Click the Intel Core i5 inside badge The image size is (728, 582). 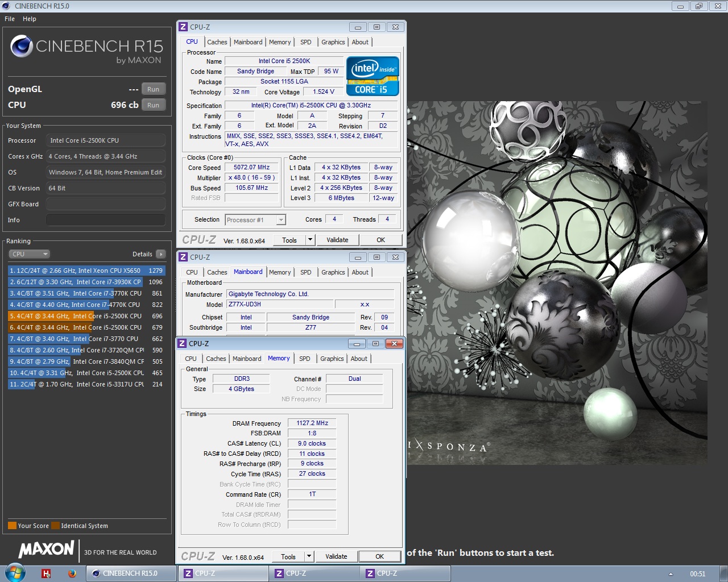pyautogui.click(x=373, y=76)
